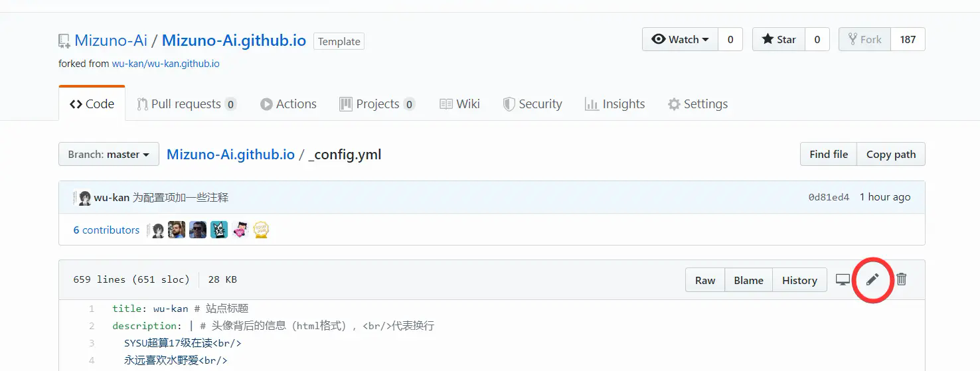The image size is (980, 371).
Task: Click the '659 lines (651 sloc)' text
Action: tap(131, 279)
